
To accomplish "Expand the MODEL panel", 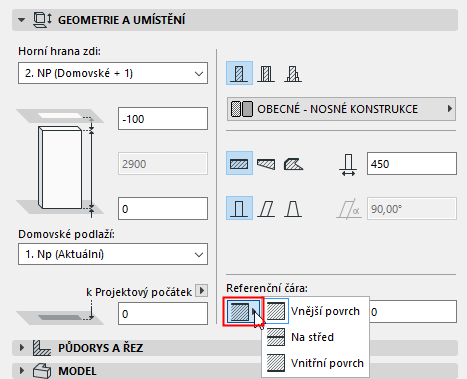I will [22, 371].
